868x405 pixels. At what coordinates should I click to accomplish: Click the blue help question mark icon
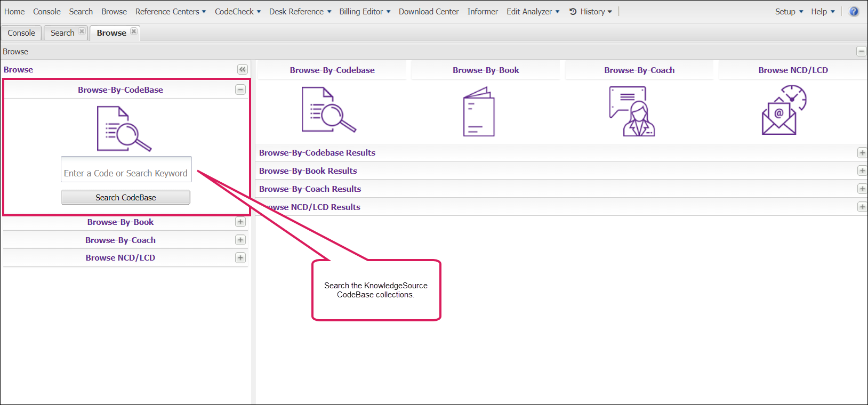click(854, 11)
